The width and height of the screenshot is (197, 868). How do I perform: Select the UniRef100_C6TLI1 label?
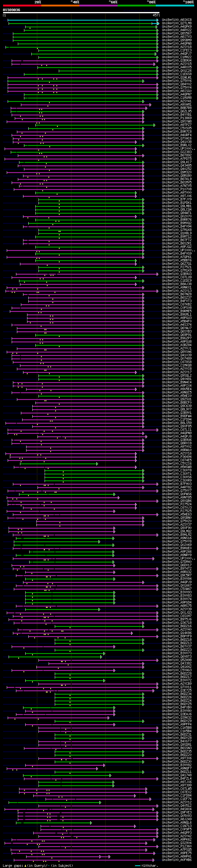pyautogui.click(x=177, y=430)
